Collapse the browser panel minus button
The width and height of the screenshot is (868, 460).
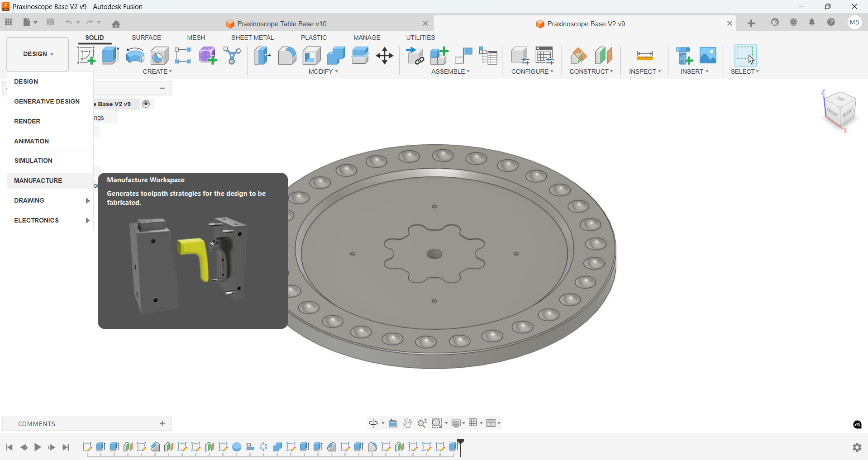(162, 88)
